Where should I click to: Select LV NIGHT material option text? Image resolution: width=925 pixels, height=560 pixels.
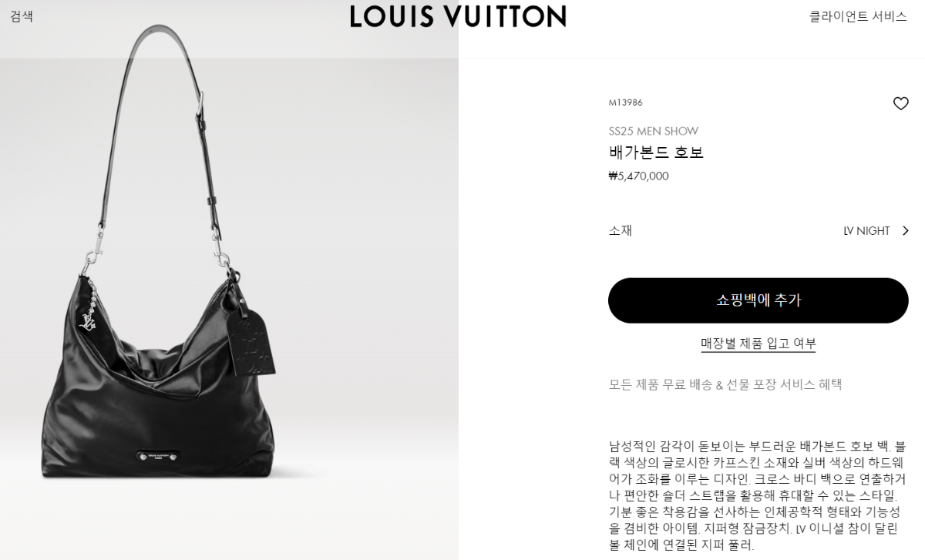(866, 231)
